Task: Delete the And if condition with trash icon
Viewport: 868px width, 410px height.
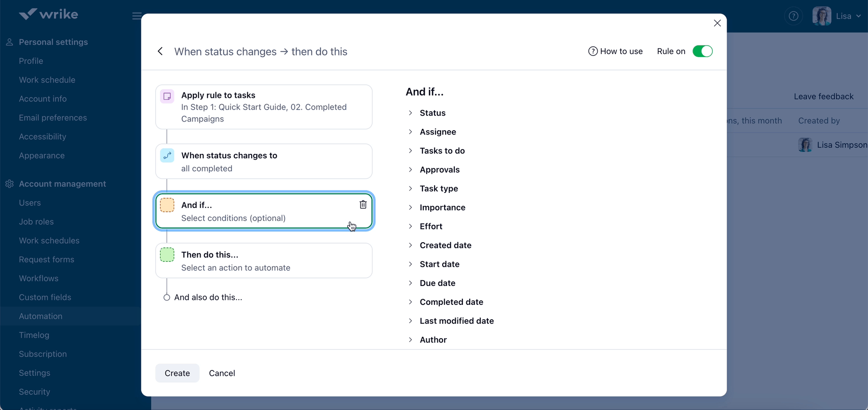Action: point(363,205)
